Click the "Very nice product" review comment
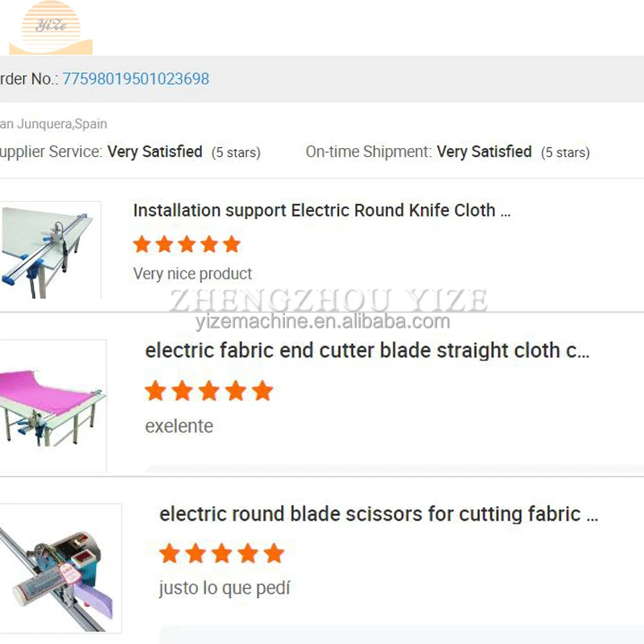 192,274
